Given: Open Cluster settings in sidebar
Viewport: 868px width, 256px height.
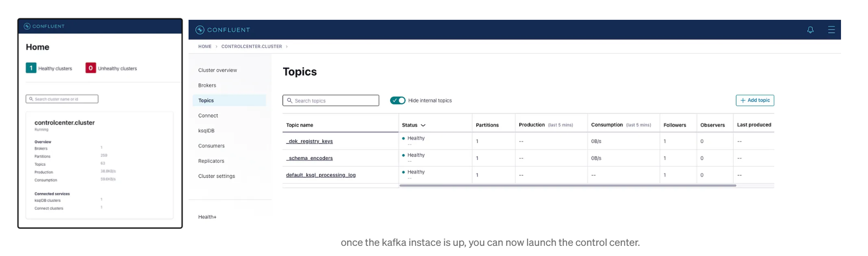Looking at the screenshot, I should coord(217,176).
